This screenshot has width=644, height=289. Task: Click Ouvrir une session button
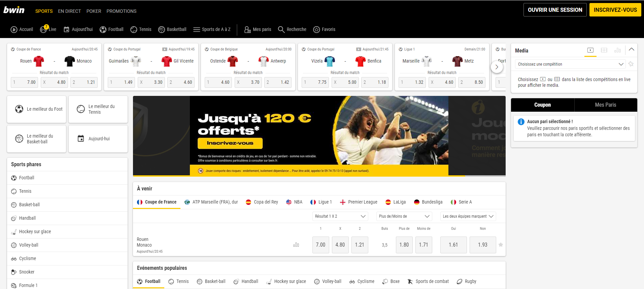[x=555, y=10]
